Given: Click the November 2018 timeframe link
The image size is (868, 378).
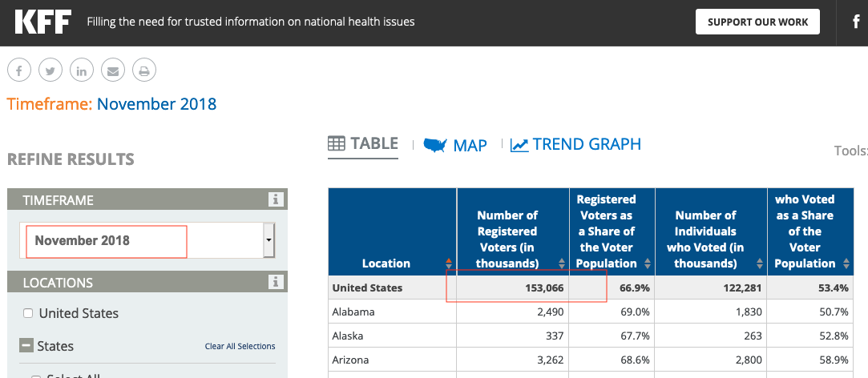Looking at the screenshot, I should pos(156,103).
